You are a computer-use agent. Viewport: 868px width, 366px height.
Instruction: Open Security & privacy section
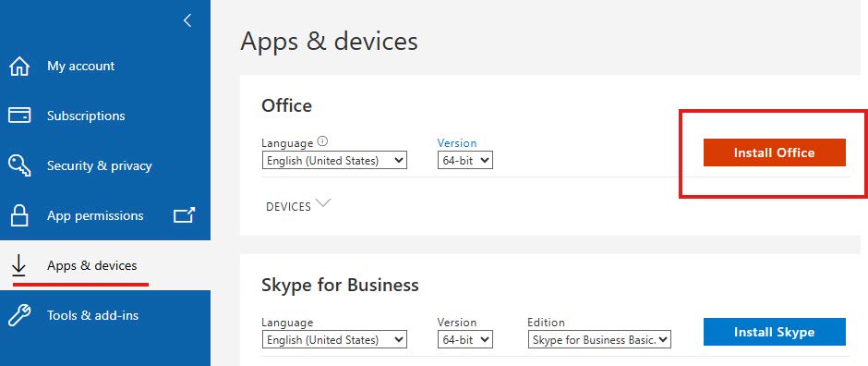pos(99,165)
